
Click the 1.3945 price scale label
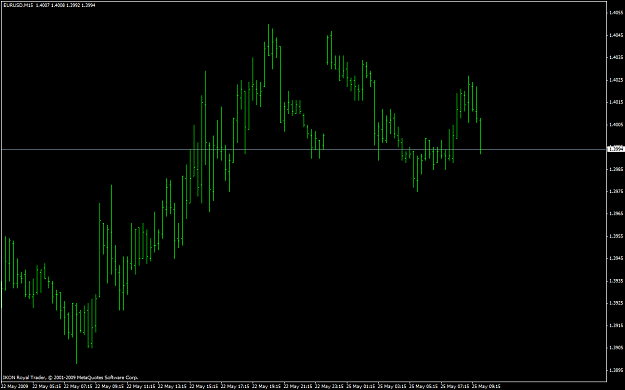pos(616,258)
